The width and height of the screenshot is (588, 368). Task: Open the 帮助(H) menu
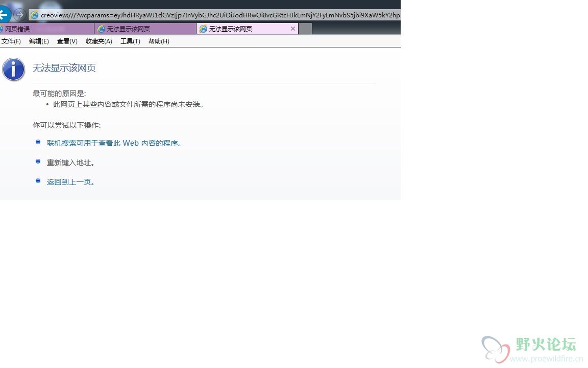pos(159,41)
